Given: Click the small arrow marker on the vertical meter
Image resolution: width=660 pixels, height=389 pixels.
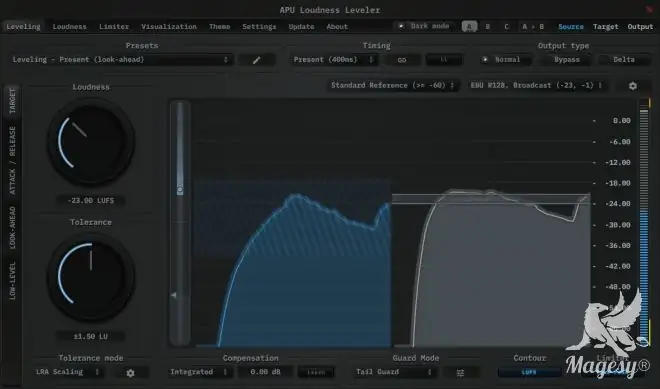Looking at the screenshot, I should click(174, 295).
